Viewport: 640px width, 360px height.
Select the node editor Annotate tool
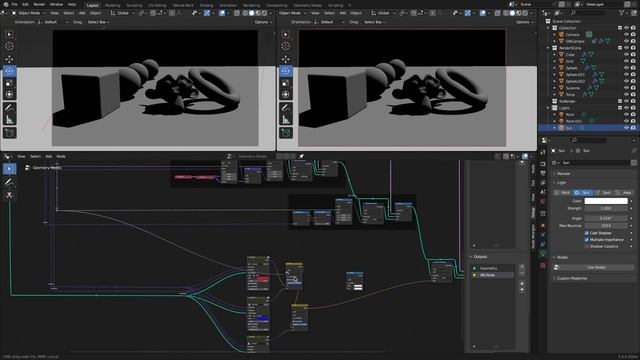(9, 182)
